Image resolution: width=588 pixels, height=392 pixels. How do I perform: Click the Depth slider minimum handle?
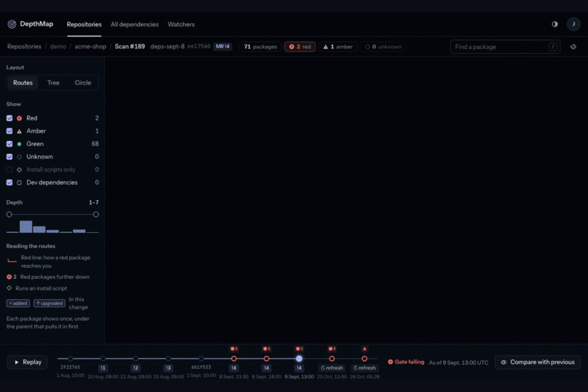9,215
